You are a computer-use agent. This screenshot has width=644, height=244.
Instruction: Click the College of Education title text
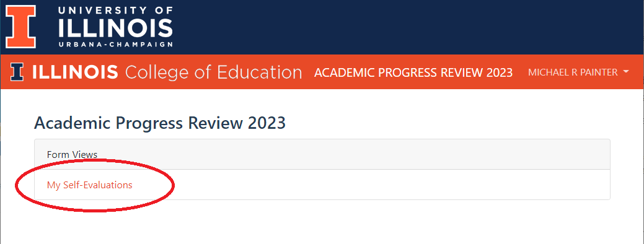pyautogui.click(x=214, y=72)
